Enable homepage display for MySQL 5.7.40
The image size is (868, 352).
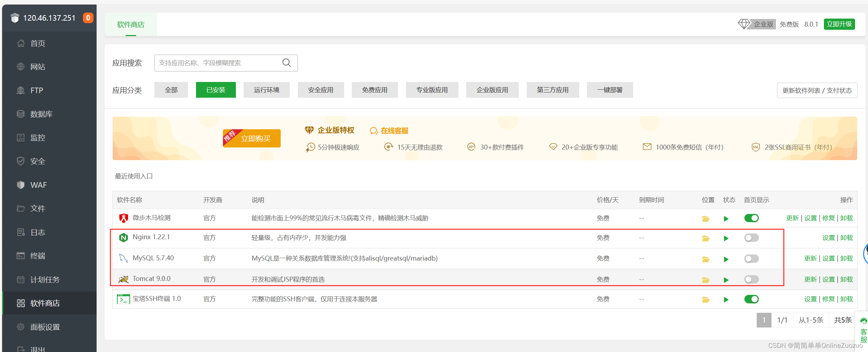click(751, 259)
